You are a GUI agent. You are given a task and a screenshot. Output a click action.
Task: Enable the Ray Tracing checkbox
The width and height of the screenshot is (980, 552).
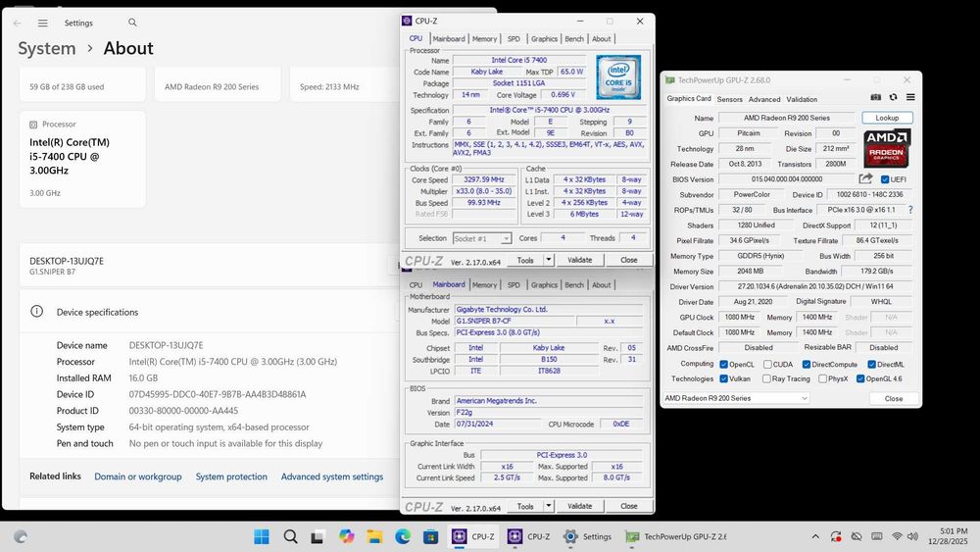(x=764, y=378)
